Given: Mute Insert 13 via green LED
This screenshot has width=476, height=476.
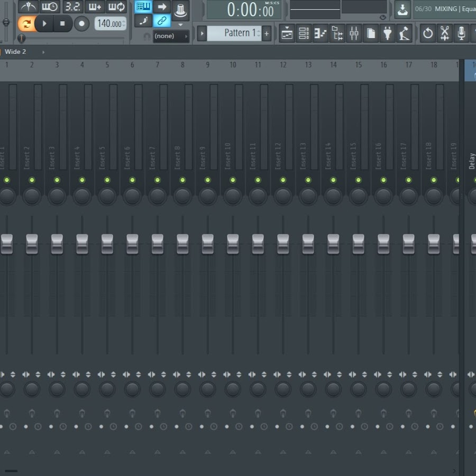Looking at the screenshot, I should tap(308, 180).
